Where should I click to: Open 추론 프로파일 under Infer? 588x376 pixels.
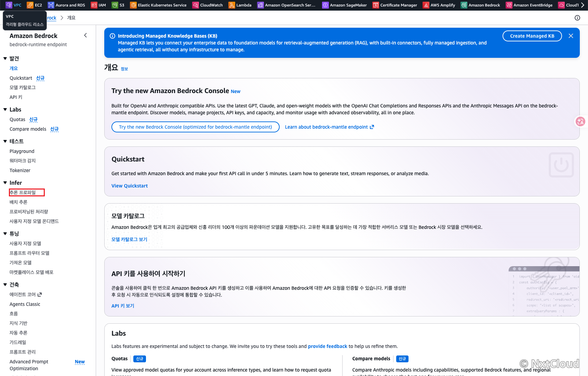click(23, 192)
